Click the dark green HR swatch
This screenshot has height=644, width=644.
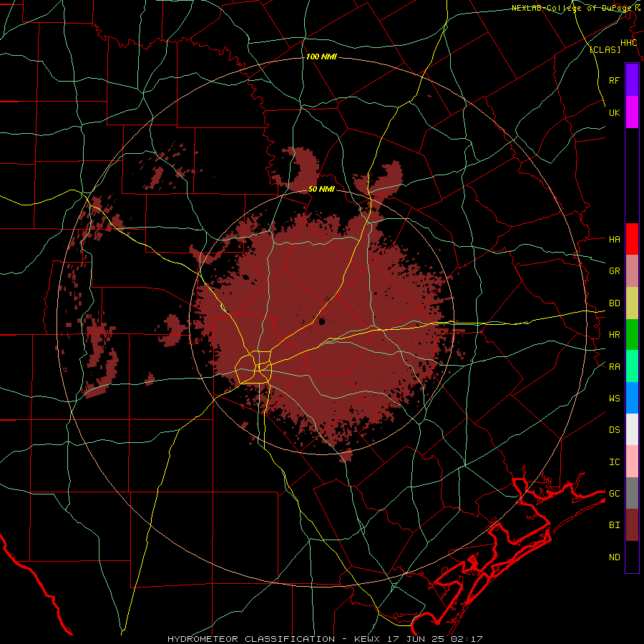pos(632,334)
